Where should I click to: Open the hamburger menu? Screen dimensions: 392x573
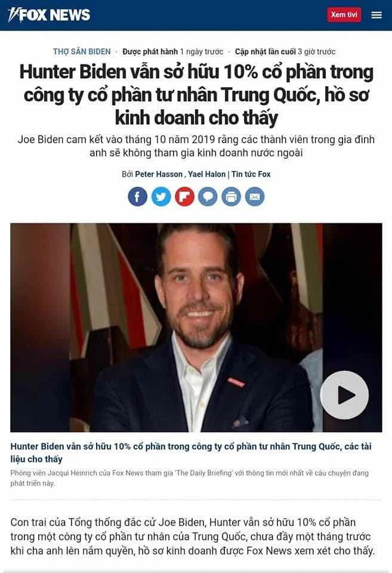[x=376, y=15]
